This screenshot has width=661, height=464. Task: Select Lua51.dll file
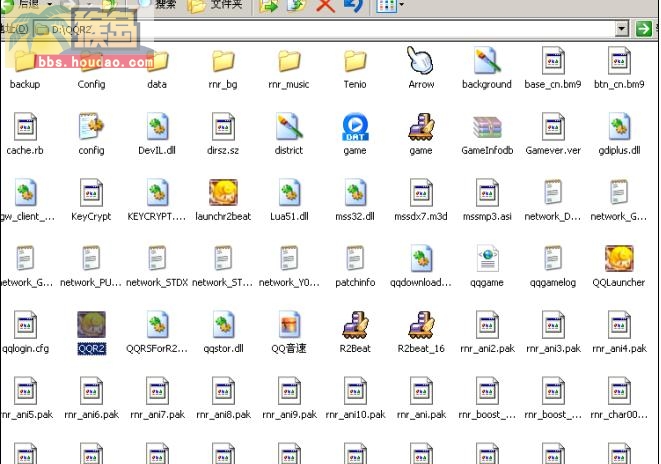(289, 201)
